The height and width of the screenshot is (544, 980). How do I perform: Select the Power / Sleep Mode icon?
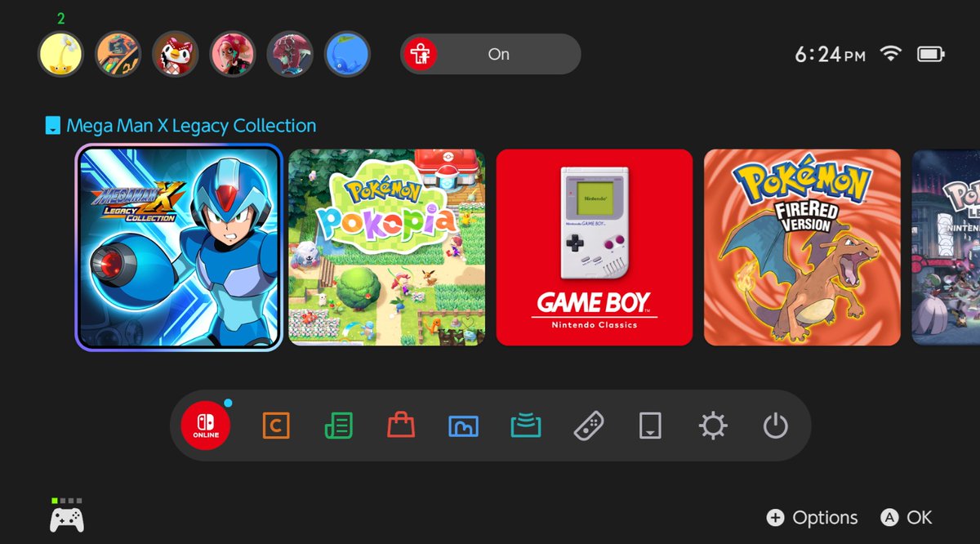pos(775,426)
